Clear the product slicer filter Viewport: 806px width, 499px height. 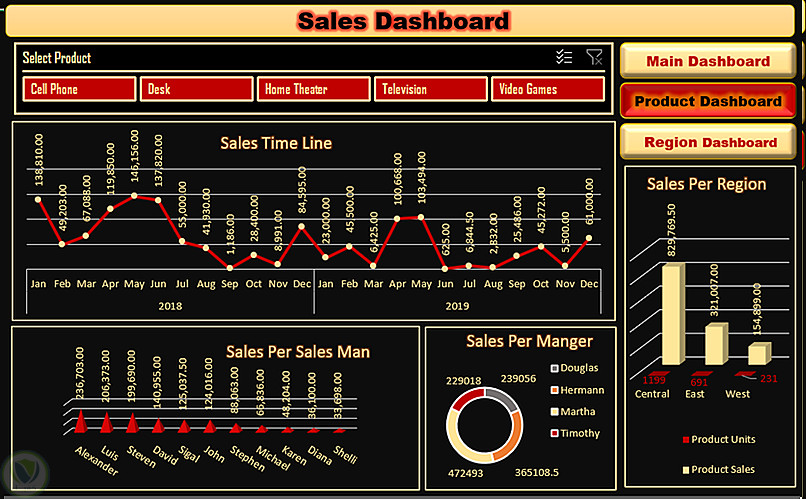(594, 57)
